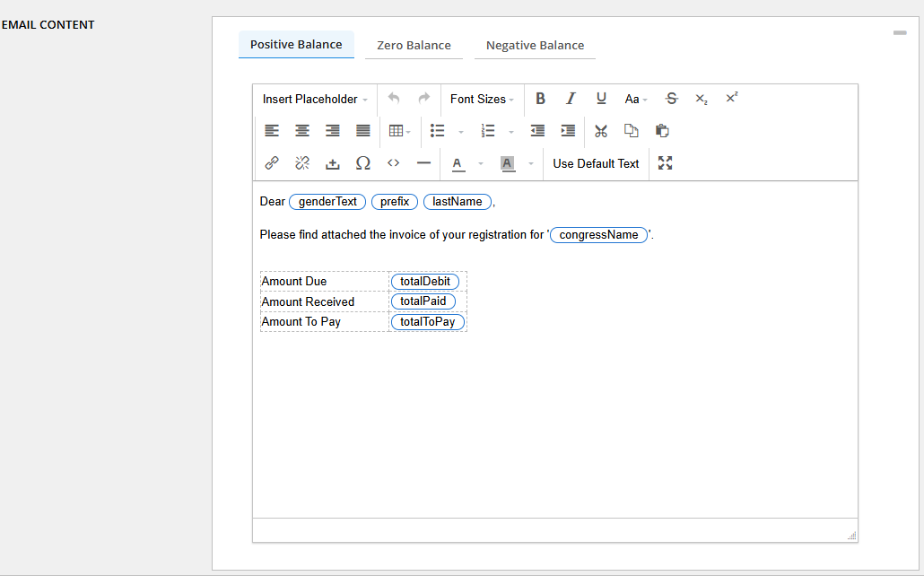Click the totalToPay placeholder
The image size is (924, 576).
[428, 322]
